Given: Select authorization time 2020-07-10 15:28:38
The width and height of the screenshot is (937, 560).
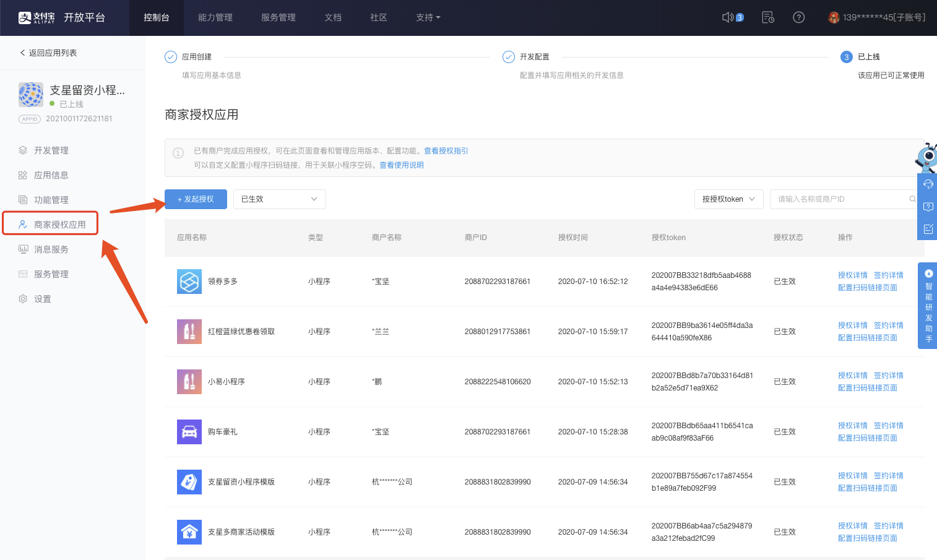Looking at the screenshot, I should pyautogui.click(x=593, y=432).
